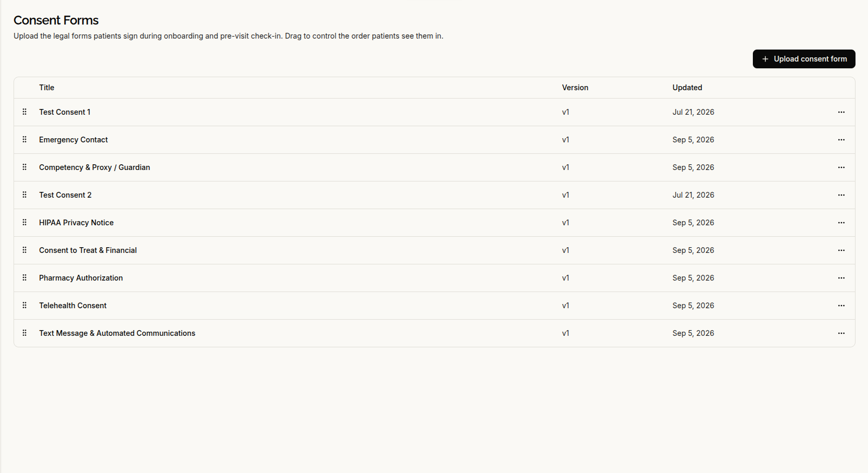868x473 pixels.
Task: Open more options for Consent to Treat & Financial
Action: (841, 250)
